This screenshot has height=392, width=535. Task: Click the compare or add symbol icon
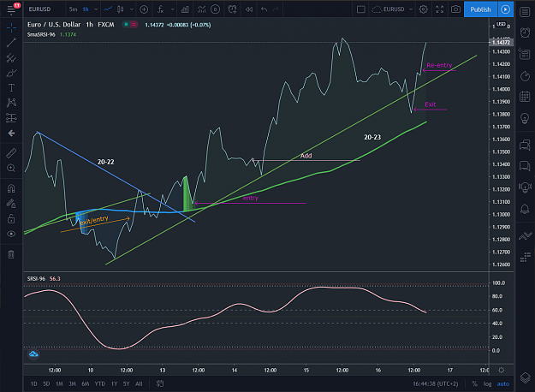tap(144, 9)
